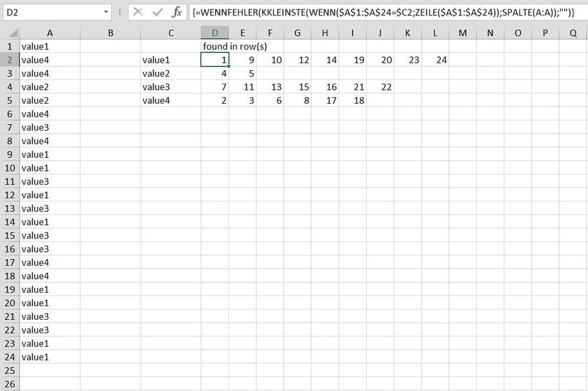
Task: Click cell F5 showing 6
Action: click(270, 101)
